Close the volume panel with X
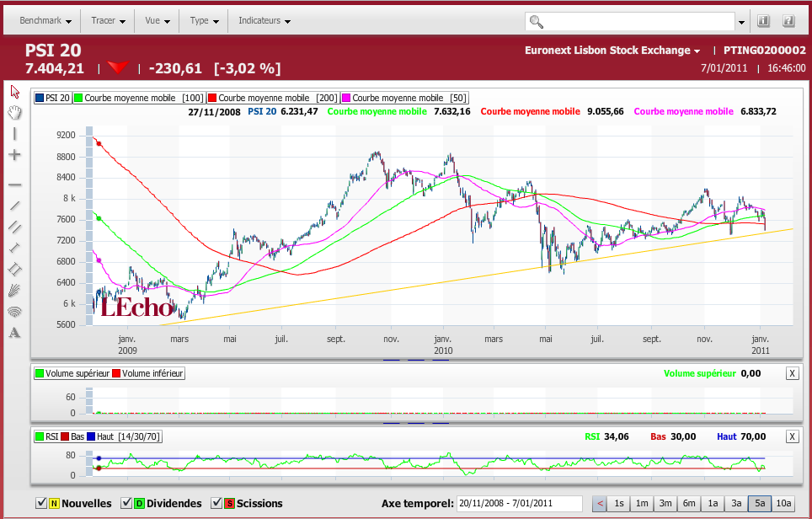This screenshot has width=812, height=519. coord(792,373)
